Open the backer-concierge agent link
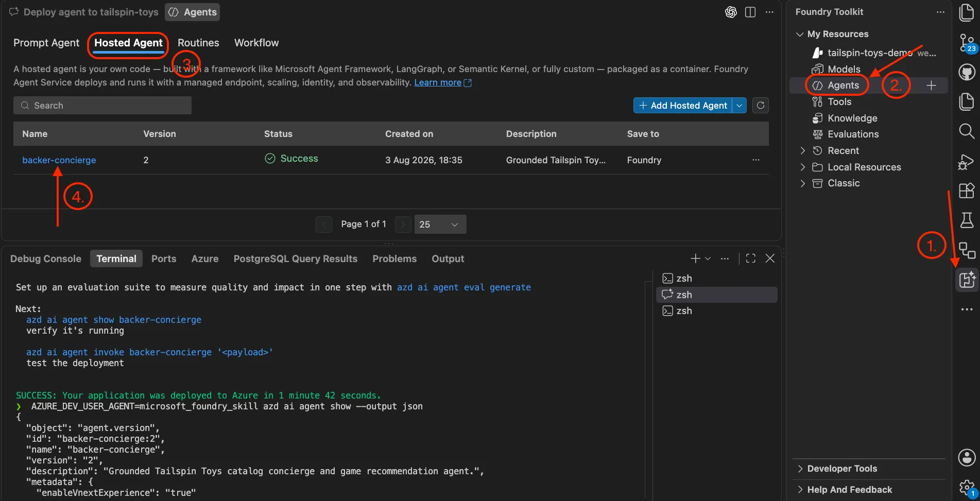Image resolution: width=980 pixels, height=501 pixels. click(59, 160)
